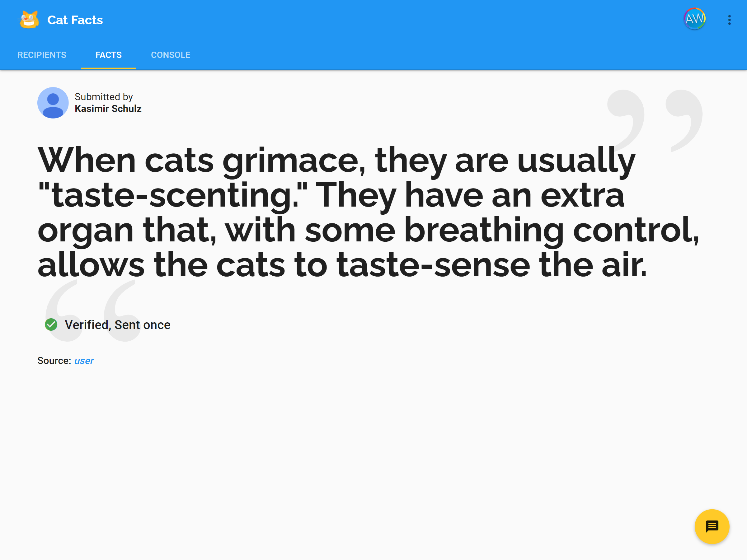Open the AW user account avatar
Screen dimensions: 747x560
694,19
